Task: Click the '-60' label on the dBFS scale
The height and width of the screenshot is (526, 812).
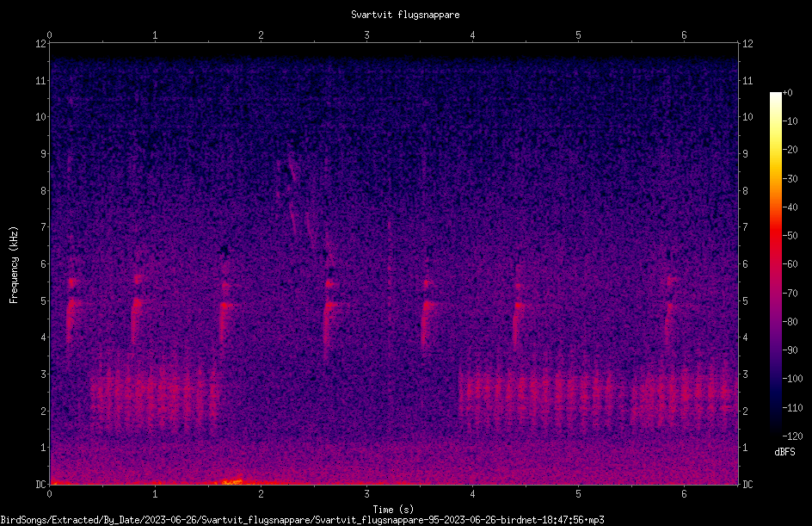Action: [x=790, y=264]
